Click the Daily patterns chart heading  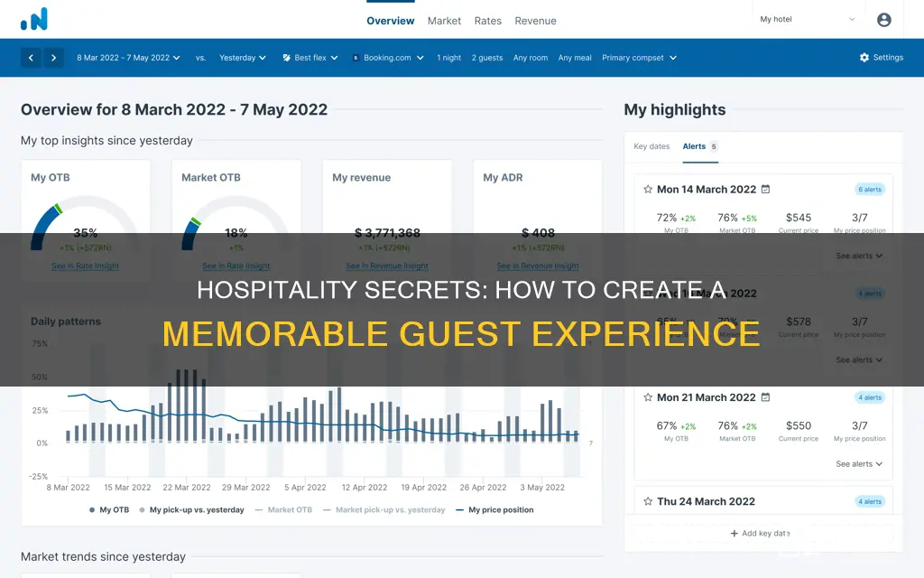click(x=65, y=322)
